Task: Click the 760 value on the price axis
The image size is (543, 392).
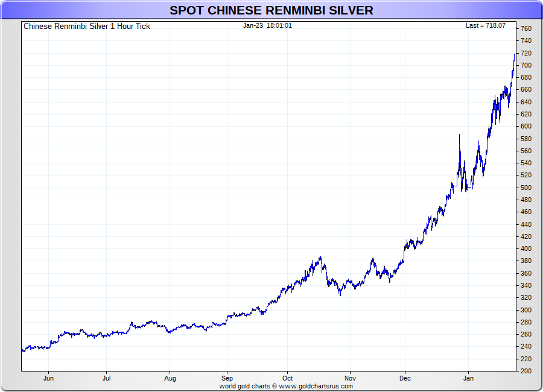Action: coord(526,28)
